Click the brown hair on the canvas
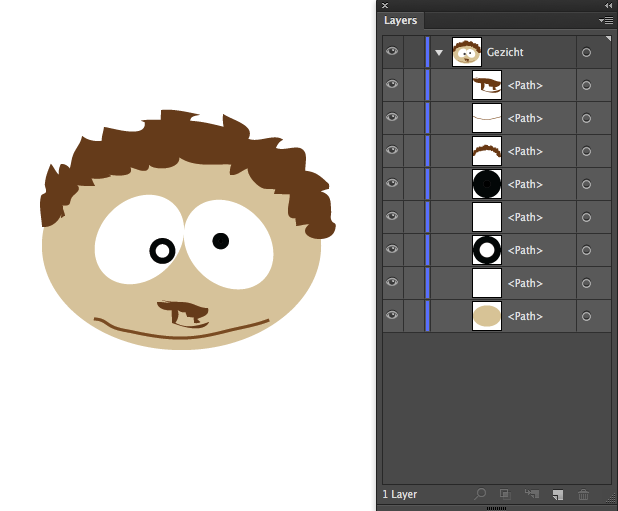 189,144
